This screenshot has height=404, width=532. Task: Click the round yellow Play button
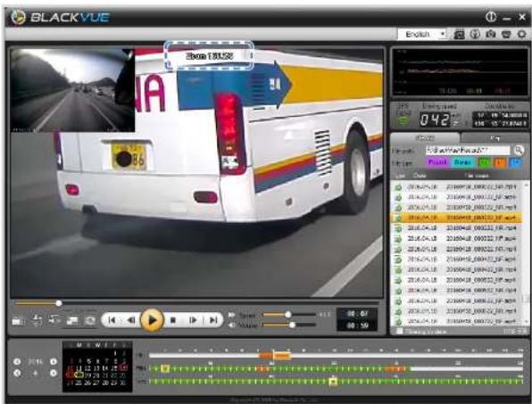coord(152,320)
